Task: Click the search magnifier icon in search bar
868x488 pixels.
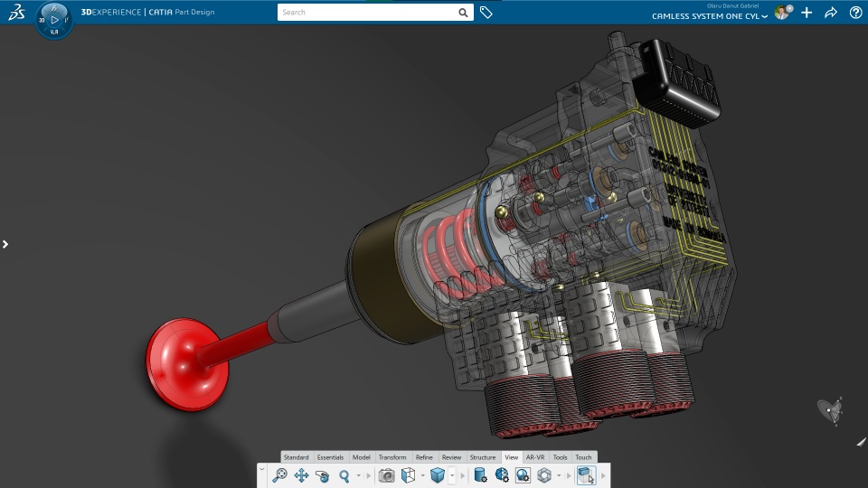Action: (x=463, y=12)
